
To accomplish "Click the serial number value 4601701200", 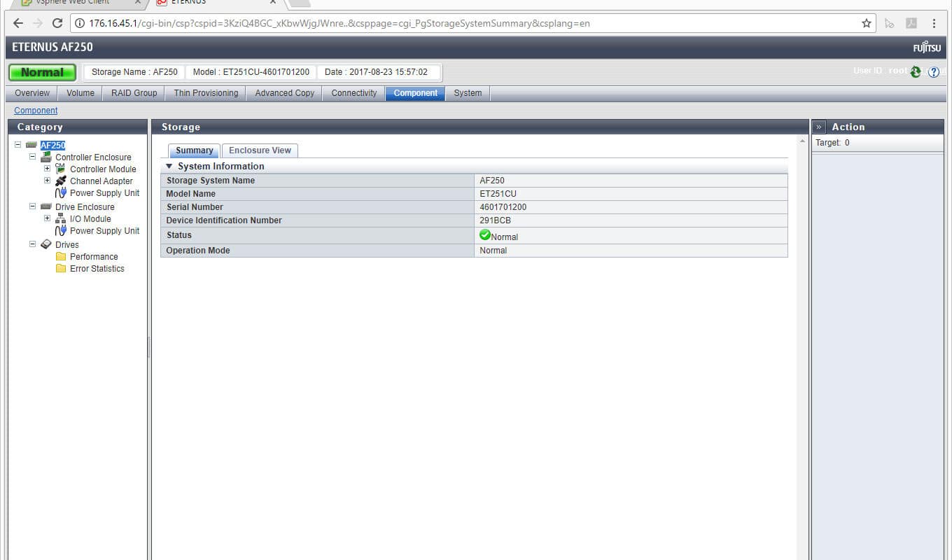I will 503,207.
